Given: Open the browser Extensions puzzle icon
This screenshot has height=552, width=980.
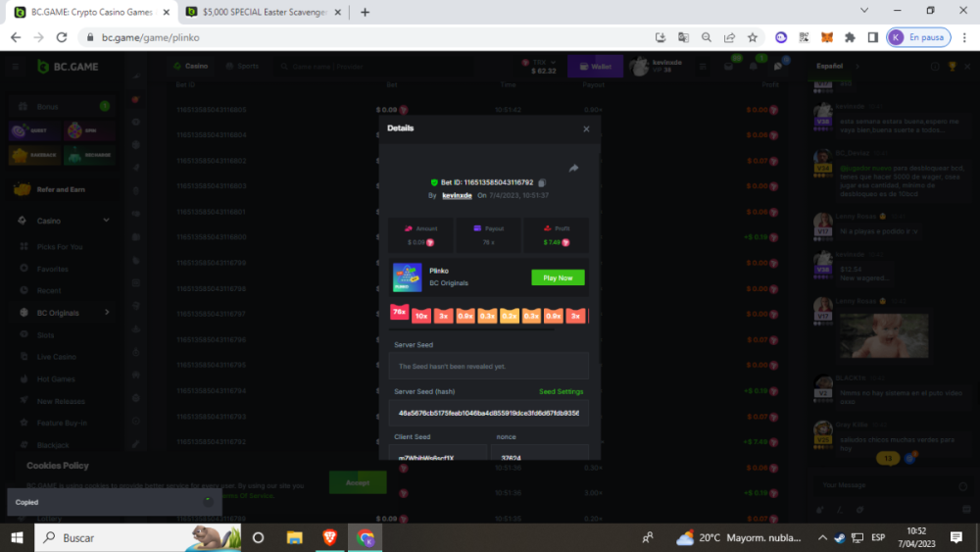Looking at the screenshot, I should [849, 37].
